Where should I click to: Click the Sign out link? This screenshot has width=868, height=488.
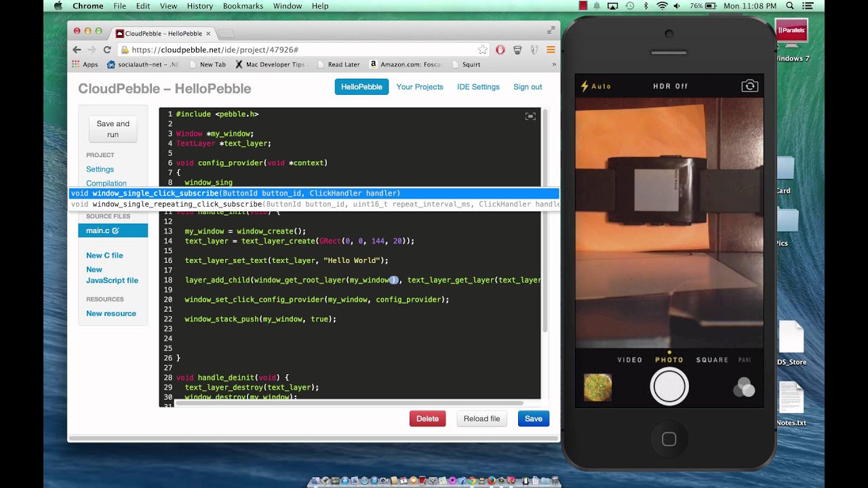(x=528, y=87)
